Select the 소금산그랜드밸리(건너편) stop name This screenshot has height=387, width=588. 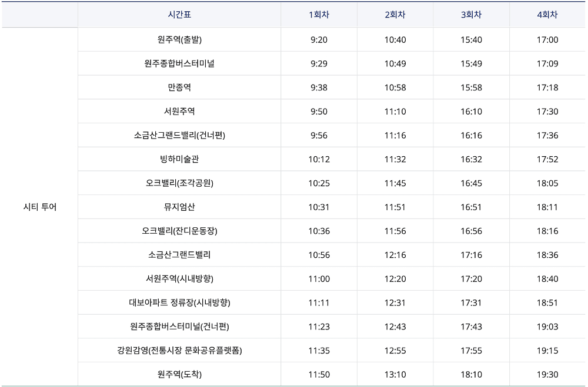click(x=180, y=134)
